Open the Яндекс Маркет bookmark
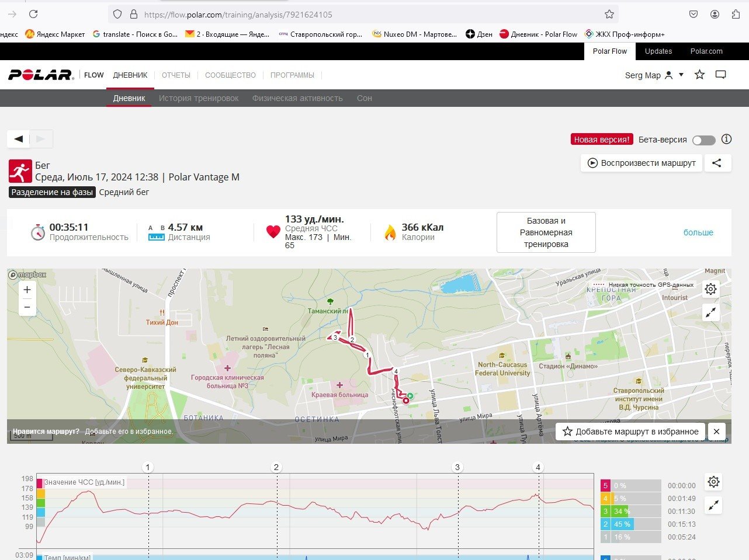Image resolution: width=749 pixels, height=560 pixels. click(x=55, y=34)
